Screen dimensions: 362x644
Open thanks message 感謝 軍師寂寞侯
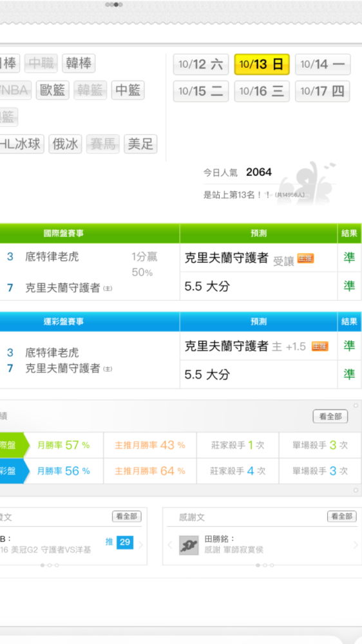234,550
